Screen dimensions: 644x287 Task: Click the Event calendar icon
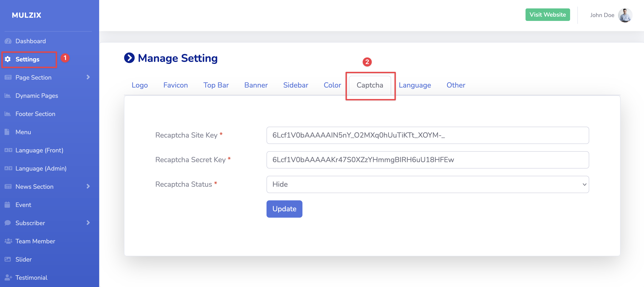click(7, 205)
